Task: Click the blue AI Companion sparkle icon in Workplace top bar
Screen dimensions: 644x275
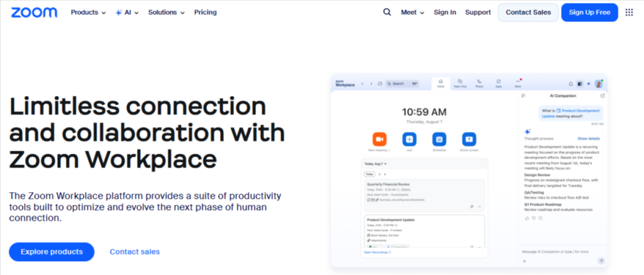Action: pyautogui.click(x=589, y=84)
